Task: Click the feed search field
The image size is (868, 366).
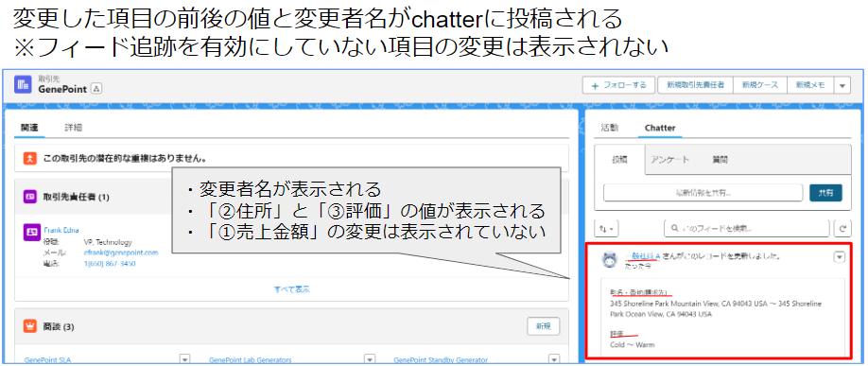Action: click(746, 228)
